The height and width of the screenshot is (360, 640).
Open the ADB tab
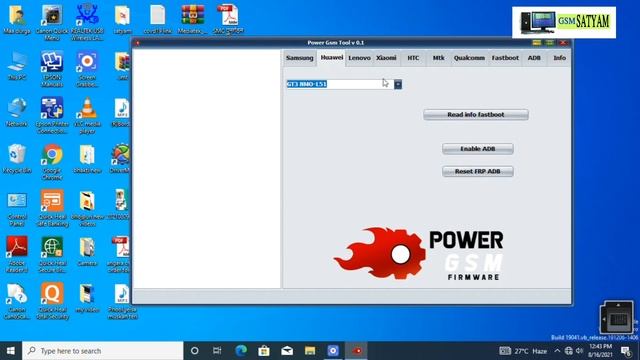(534, 58)
